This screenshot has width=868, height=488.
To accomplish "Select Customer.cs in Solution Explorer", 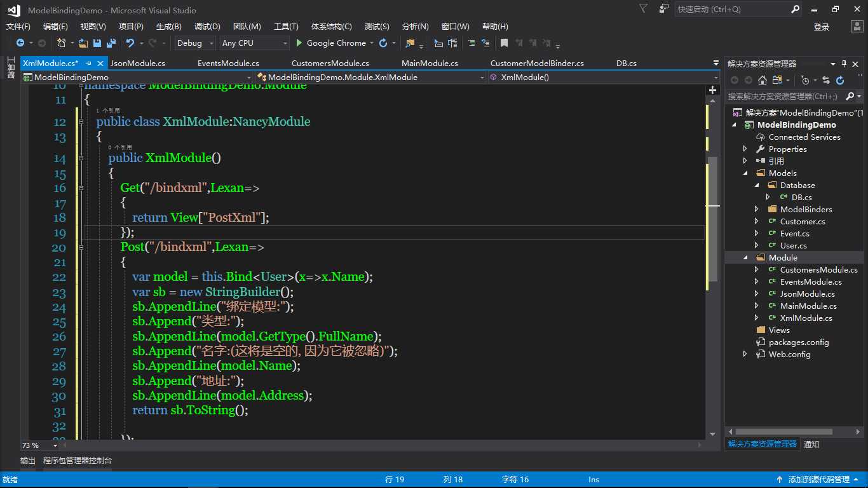I will tap(803, 221).
